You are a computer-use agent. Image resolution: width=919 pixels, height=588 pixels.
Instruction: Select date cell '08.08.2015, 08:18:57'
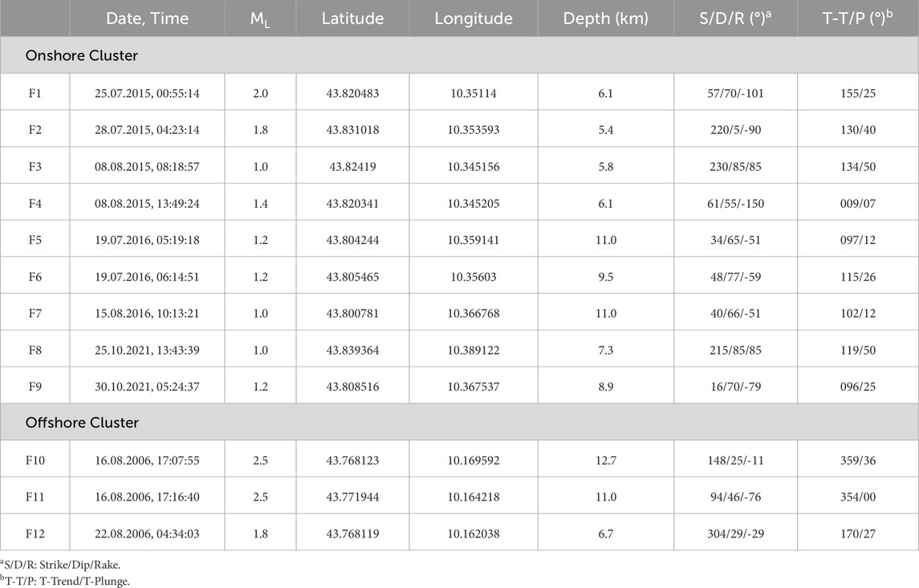[x=147, y=167]
